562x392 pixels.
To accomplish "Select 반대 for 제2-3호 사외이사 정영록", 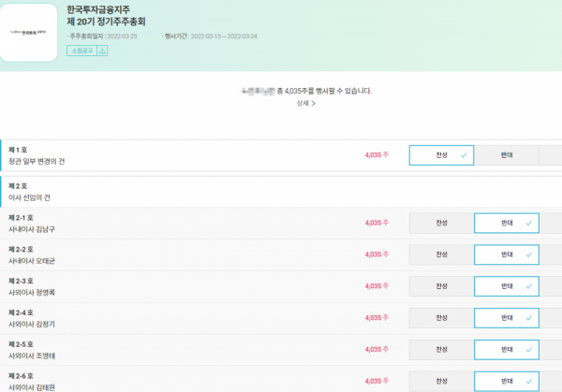I will click(507, 286).
